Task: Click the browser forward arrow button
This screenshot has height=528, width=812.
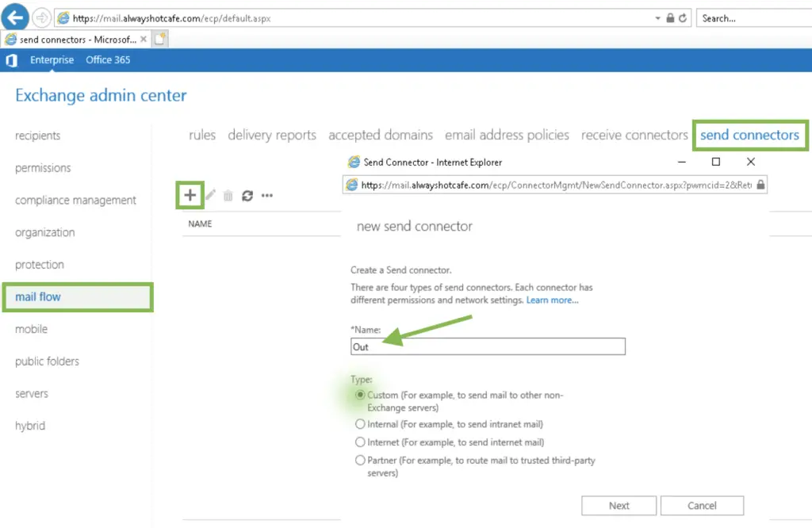Action: [x=41, y=18]
